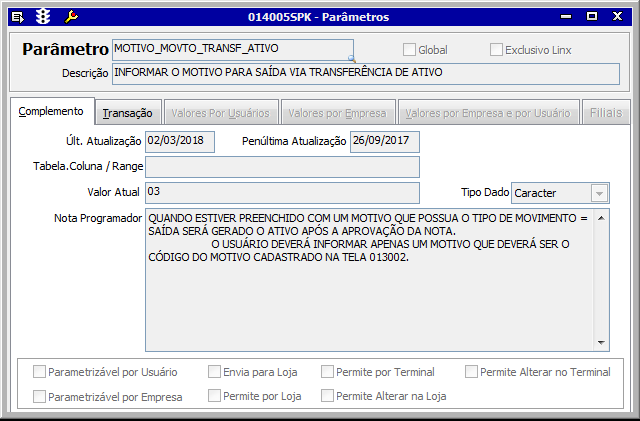Click the Nota Programador scroll up arrow
This screenshot has height=421, width=640.
click(x=601, y=218)
